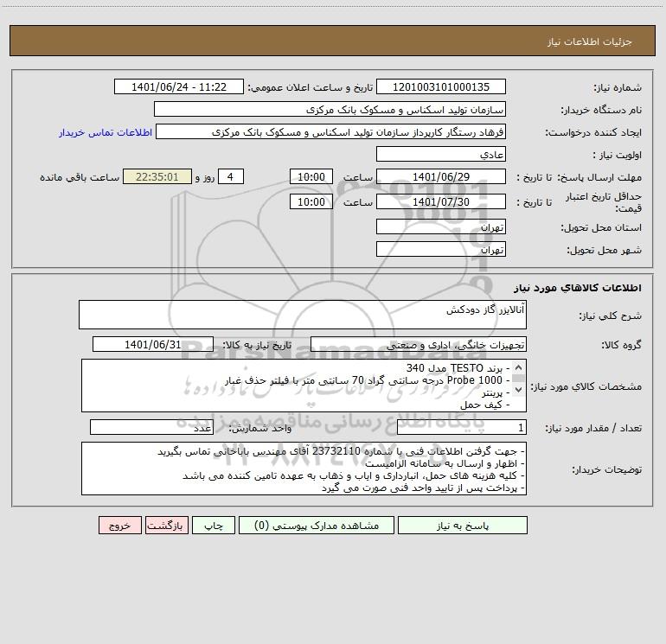Click note line اظهار و ارسال به سامانه
The image size is (666, 644).
pyautogui.click(x=445, y=463)
